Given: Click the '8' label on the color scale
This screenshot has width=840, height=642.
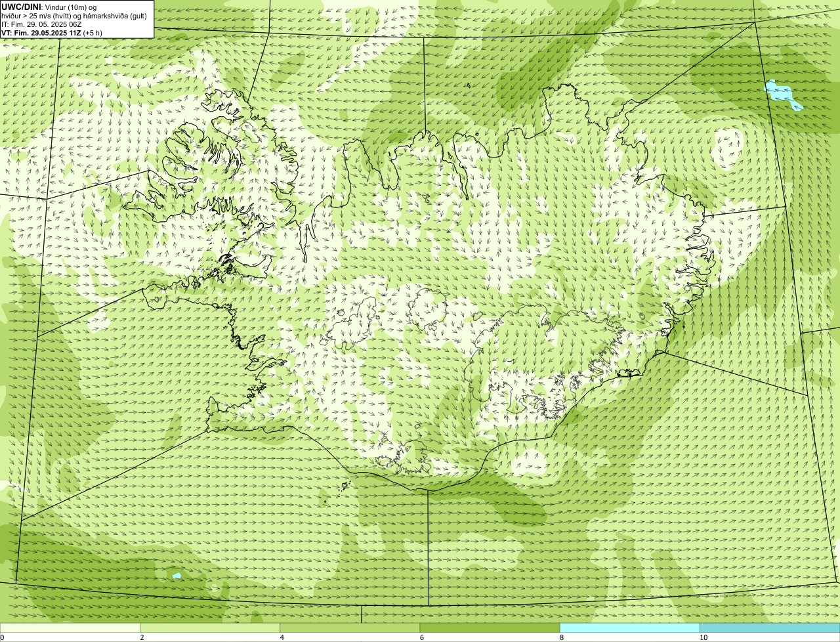Looking at the screenshot, I should pyautogui.click(x=562, y=637).
